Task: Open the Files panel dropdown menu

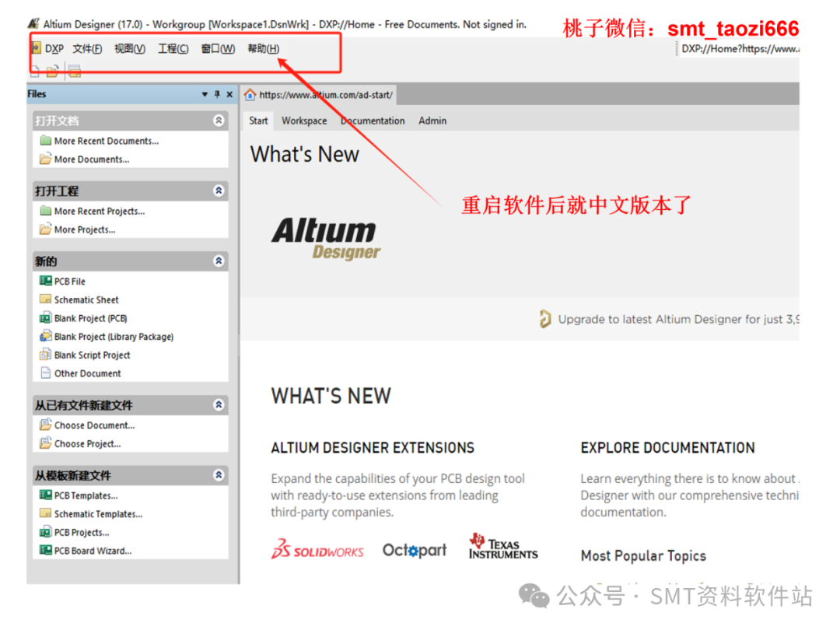Action: tap(204, 93)
